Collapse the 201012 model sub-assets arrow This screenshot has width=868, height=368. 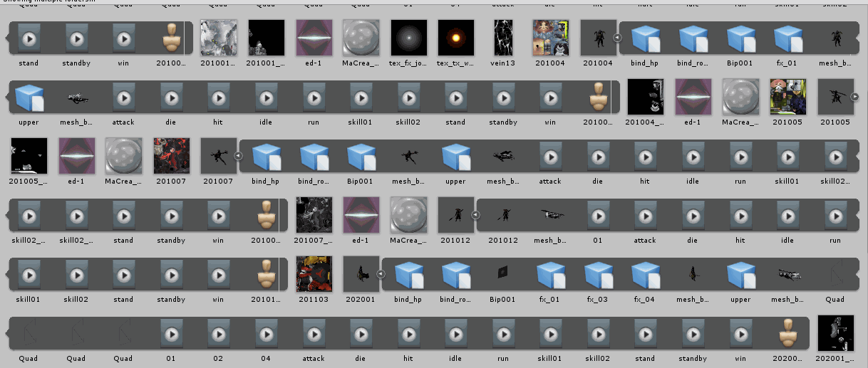(x=476, y=215)
